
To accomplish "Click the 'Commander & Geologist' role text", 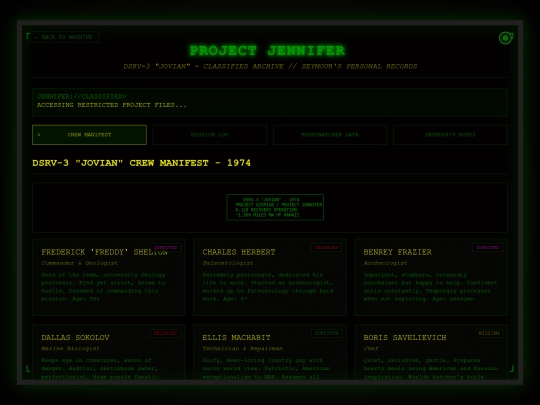I will coord(79,263).
